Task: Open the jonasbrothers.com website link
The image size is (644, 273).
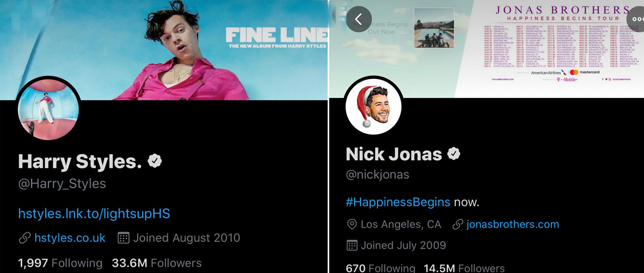Action: 513,224
